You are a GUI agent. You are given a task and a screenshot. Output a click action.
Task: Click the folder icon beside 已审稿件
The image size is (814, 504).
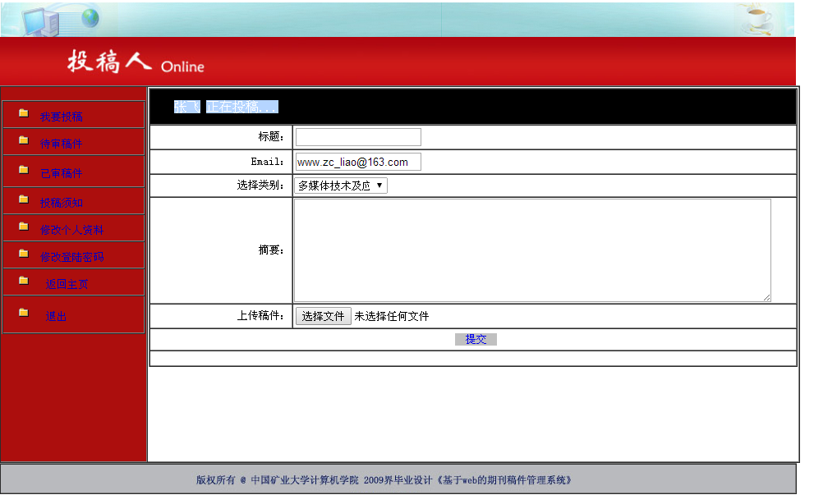click(24, 170)
